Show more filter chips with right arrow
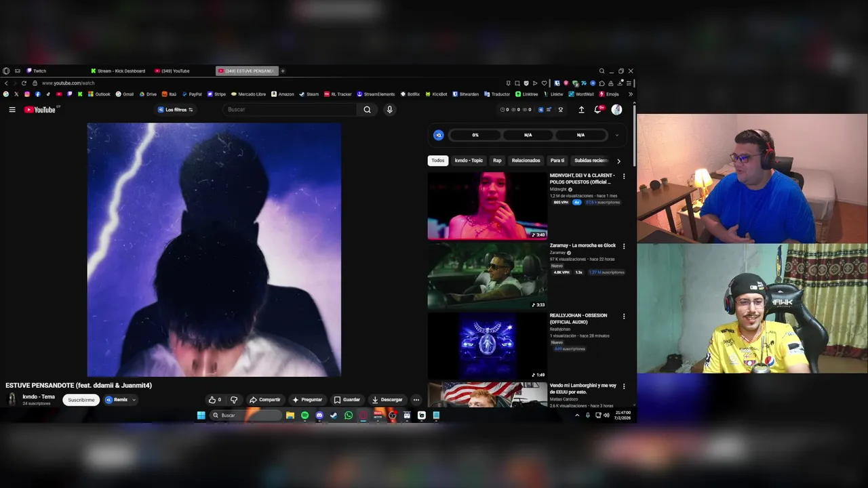 point(618,161)
